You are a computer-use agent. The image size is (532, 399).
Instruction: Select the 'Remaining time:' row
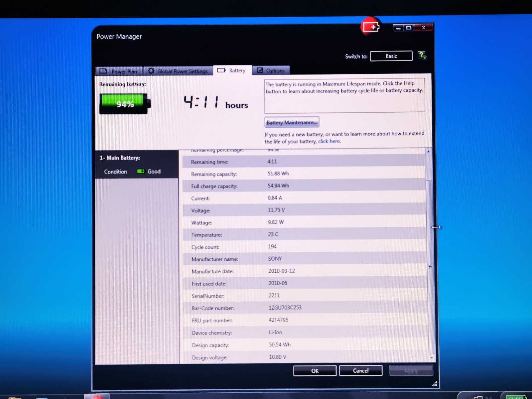pos(304,162)
